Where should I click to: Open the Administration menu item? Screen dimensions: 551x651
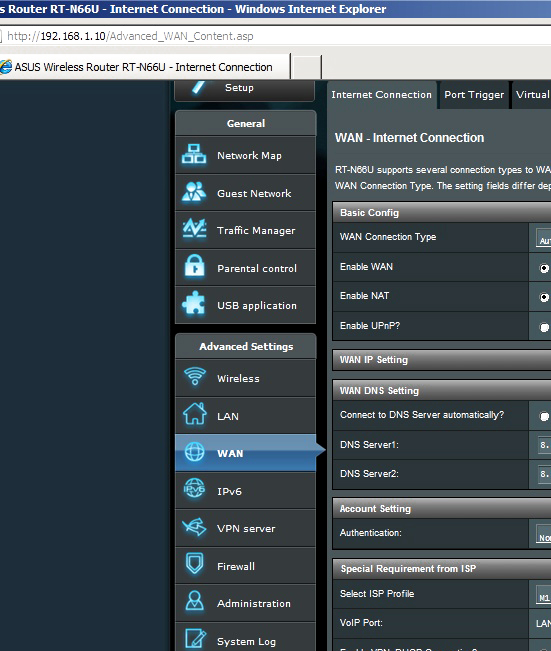[245, 603]
